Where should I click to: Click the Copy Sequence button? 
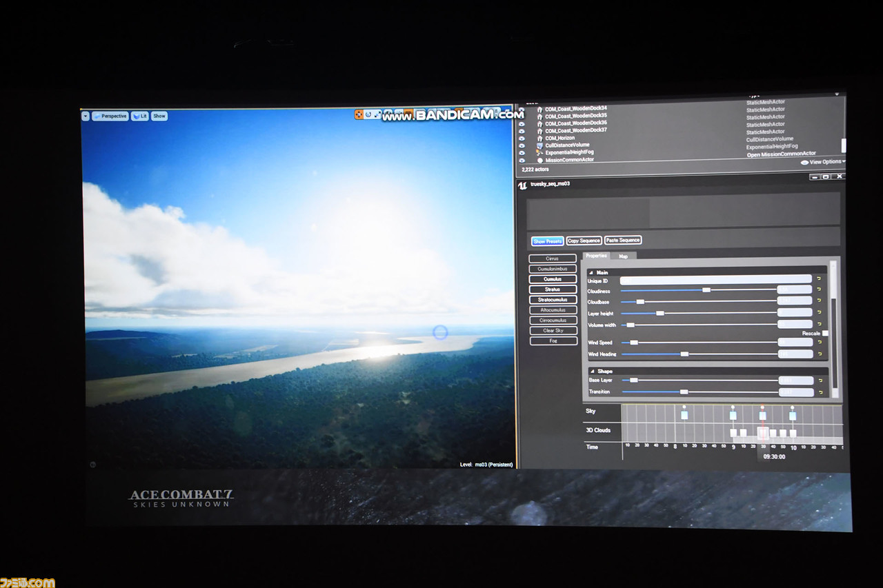click(x=584, y=240)
